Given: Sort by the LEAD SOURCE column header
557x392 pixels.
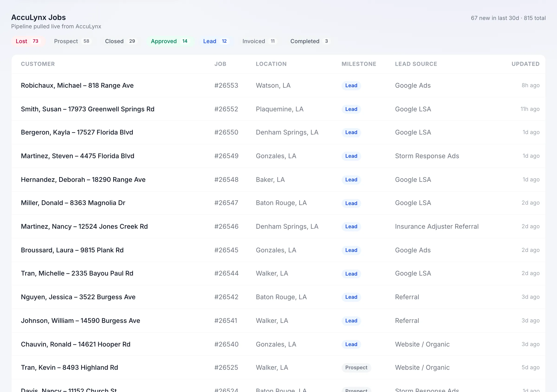Looking at the screenshot, I should coord(416,64).
